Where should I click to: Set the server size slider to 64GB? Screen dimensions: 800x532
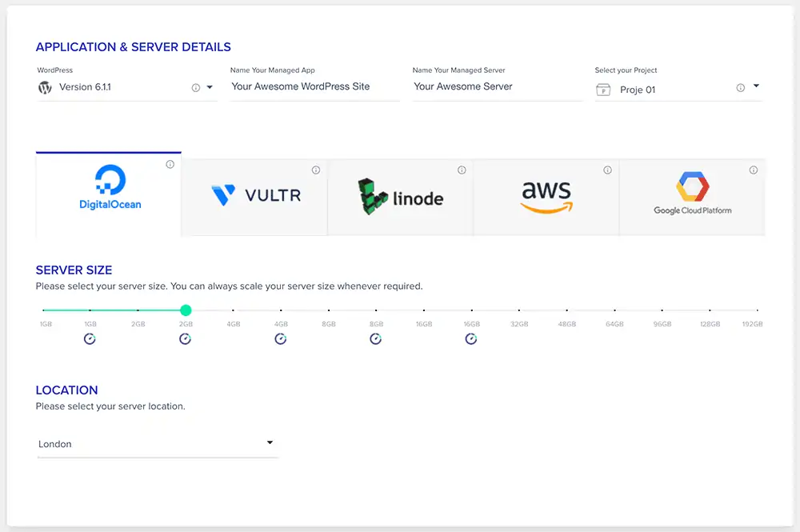[x=614, y=310]
